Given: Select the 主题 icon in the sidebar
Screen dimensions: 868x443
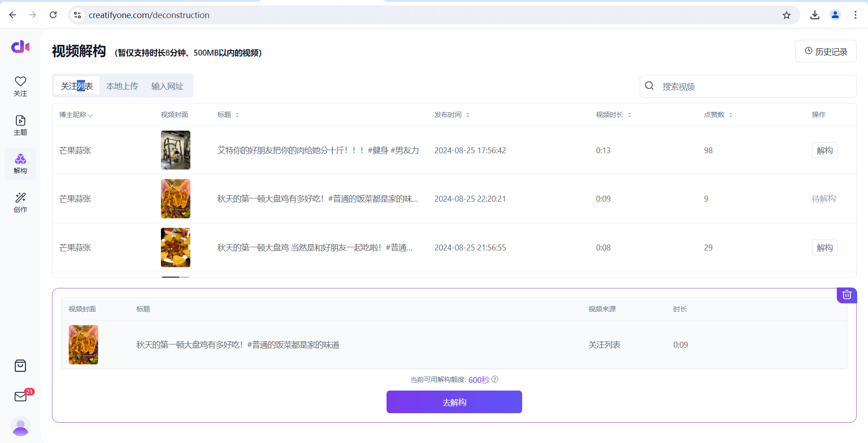Looking at the screenshot, I should click(20, 125).
